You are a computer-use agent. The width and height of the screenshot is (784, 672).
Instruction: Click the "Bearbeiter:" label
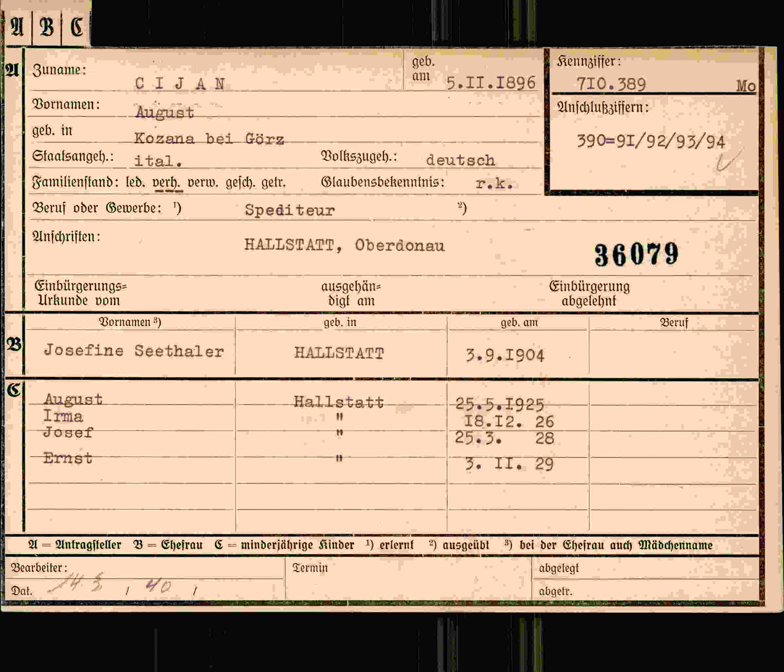click(x=39, y=568)
